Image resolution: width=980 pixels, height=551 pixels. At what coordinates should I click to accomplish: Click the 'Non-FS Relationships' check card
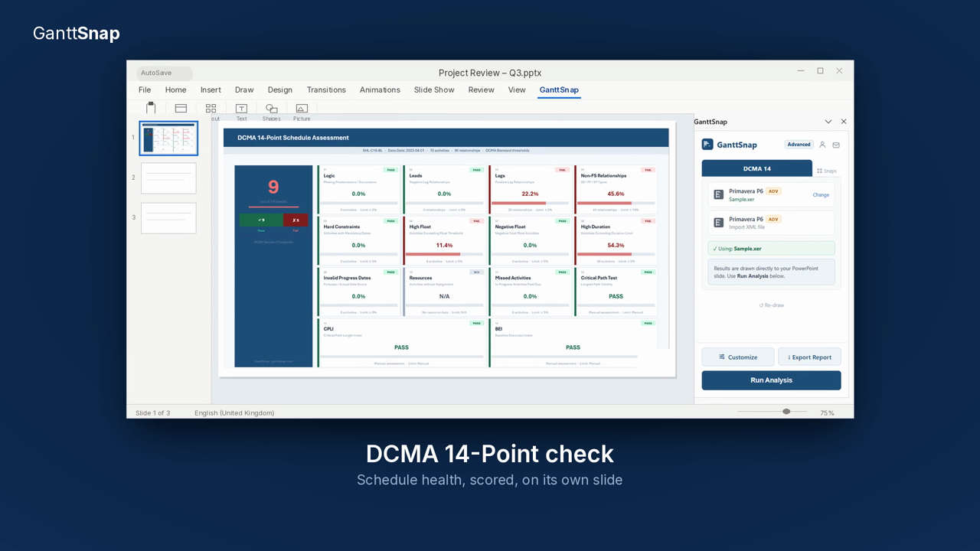pos(616,190)
